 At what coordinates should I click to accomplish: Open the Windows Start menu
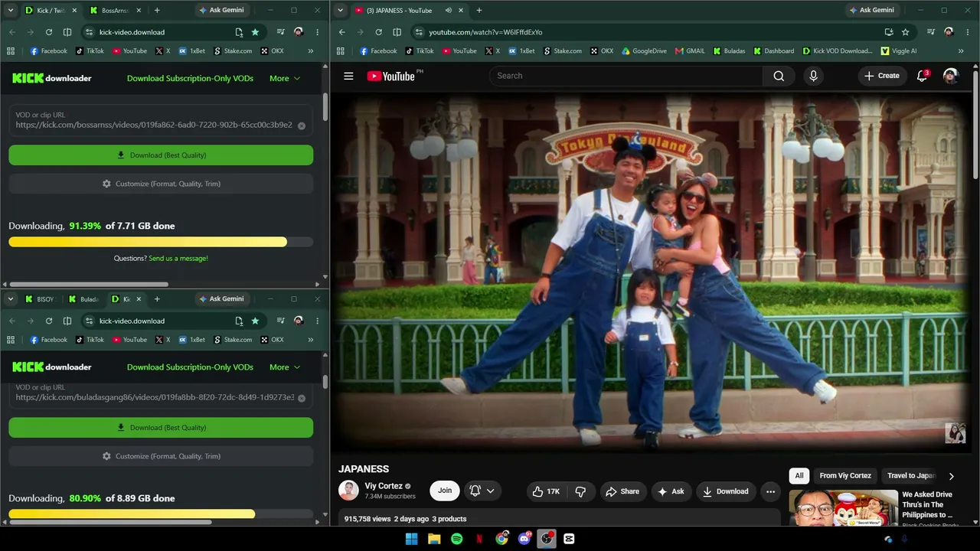411,539
